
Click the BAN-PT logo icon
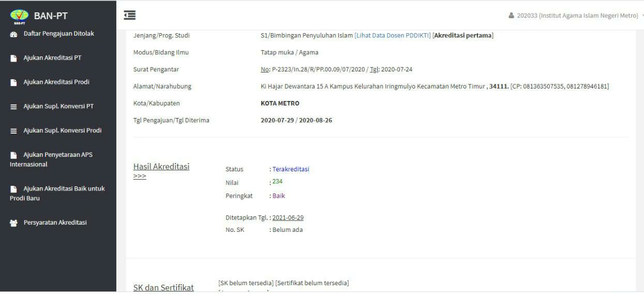(19, 16)
